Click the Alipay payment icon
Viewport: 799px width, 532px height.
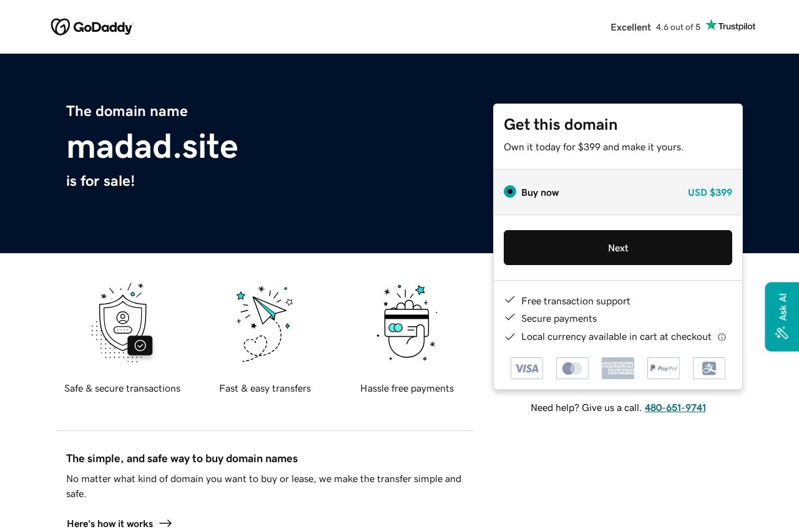708,368
